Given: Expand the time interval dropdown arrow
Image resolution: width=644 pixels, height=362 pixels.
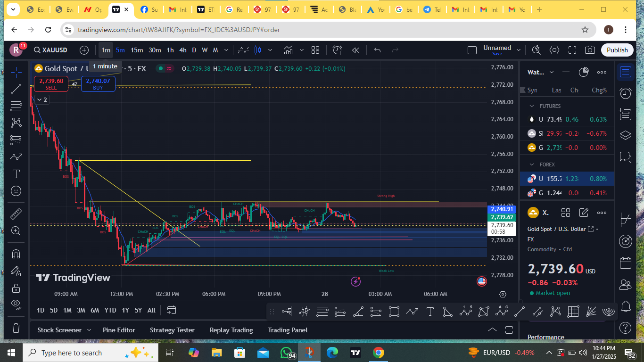Looking at the screenshot, I should click(x=226, y=50).
